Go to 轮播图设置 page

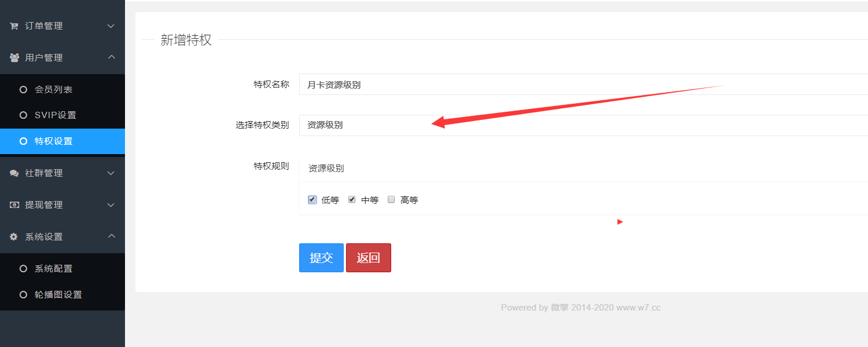(62, 295)
